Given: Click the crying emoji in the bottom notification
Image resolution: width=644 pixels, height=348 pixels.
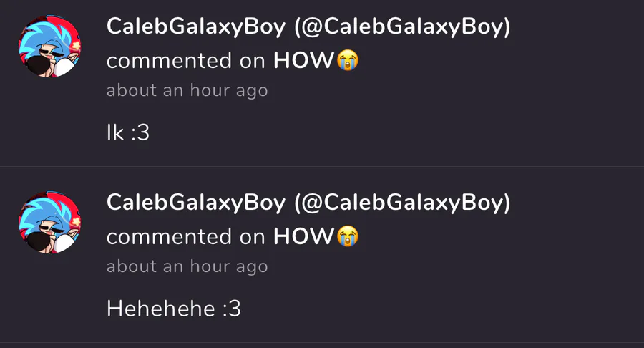Looking at the screenshot, I should coord(348,236).
